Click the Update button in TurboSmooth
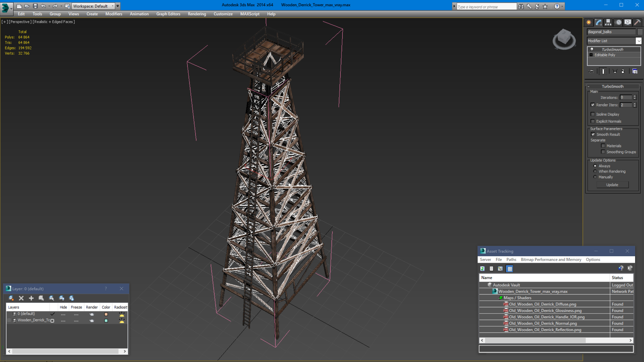This screenshot has height=362, width=644. pyautogui.click(x=612, y=185)
